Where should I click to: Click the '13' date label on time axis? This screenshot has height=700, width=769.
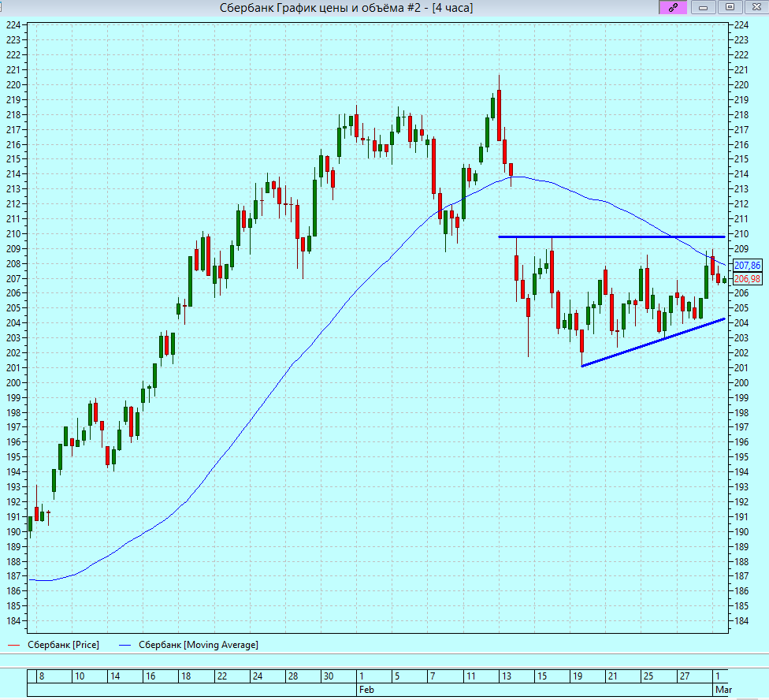506,676
